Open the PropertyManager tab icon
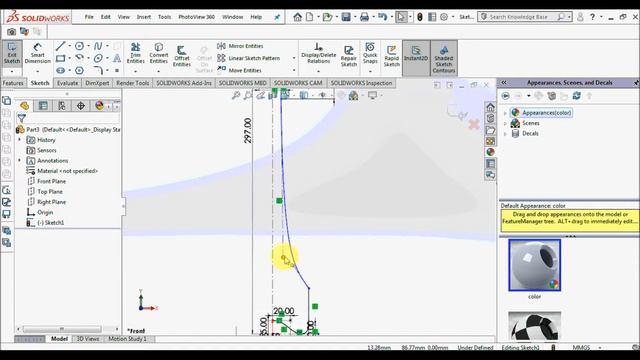 pos(43,106)
